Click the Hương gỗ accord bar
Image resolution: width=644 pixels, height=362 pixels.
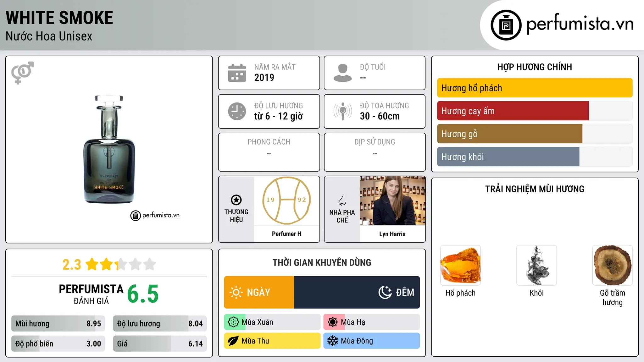pos(535,134)
